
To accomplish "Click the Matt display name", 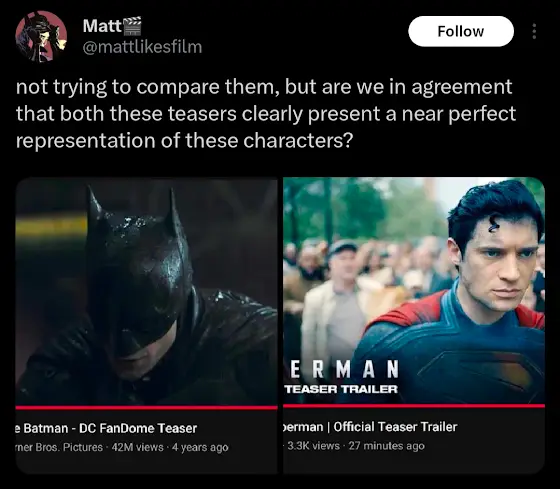I will pos(102,26).
